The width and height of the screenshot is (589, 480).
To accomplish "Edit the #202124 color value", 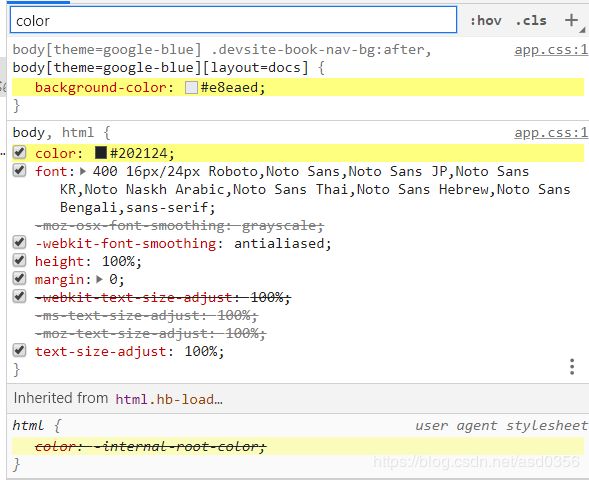I will pyautogui.click(x=139, y=153).
